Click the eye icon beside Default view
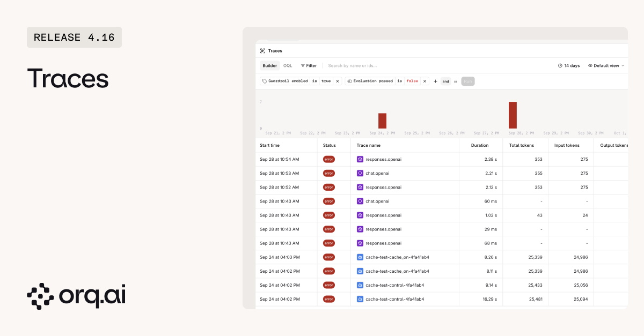 pyautogui.click(x=590, y=65)
